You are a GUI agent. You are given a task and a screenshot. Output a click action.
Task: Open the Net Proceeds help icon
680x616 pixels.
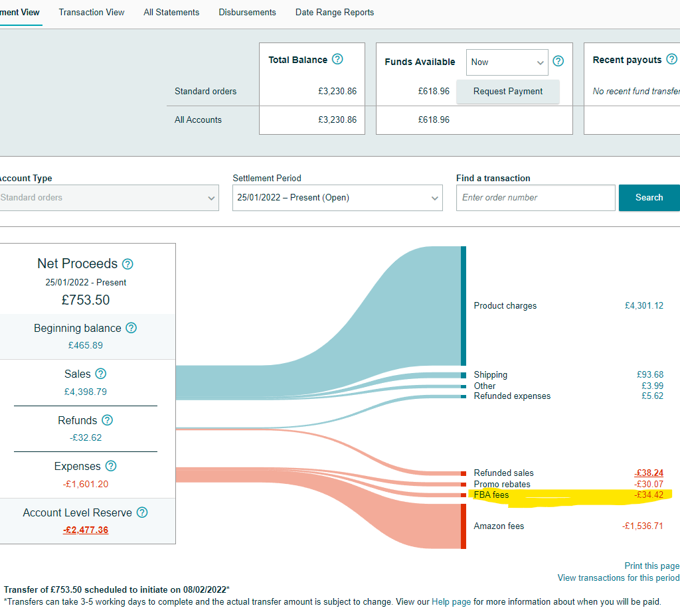click(127, 264)
